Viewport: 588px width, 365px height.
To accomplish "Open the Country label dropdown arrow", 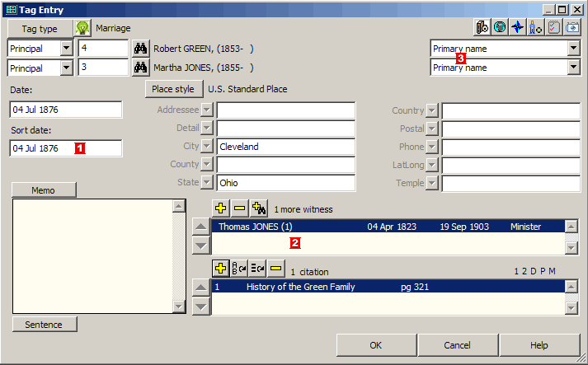I will tap(432, 110).
